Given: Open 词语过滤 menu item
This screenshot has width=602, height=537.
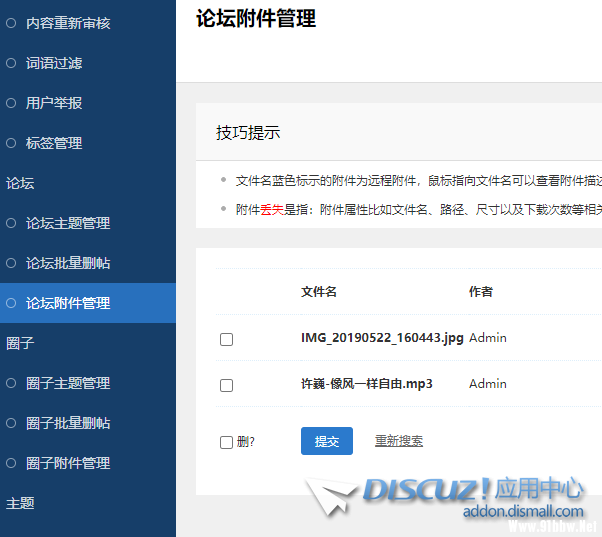Looking at the screenshot, I should pos(54,63).
